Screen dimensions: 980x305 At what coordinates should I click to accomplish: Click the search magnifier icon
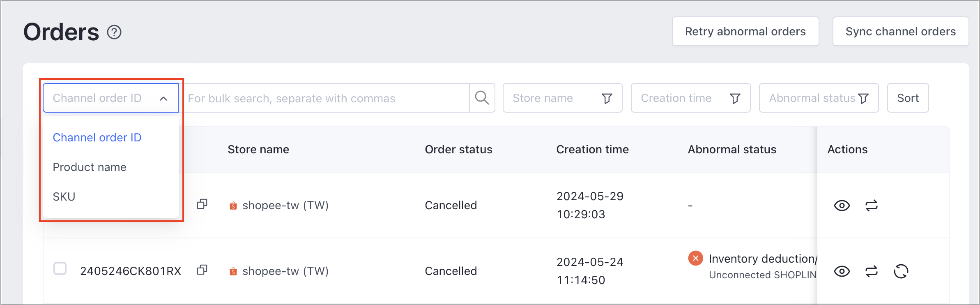[x=482, y=98]
